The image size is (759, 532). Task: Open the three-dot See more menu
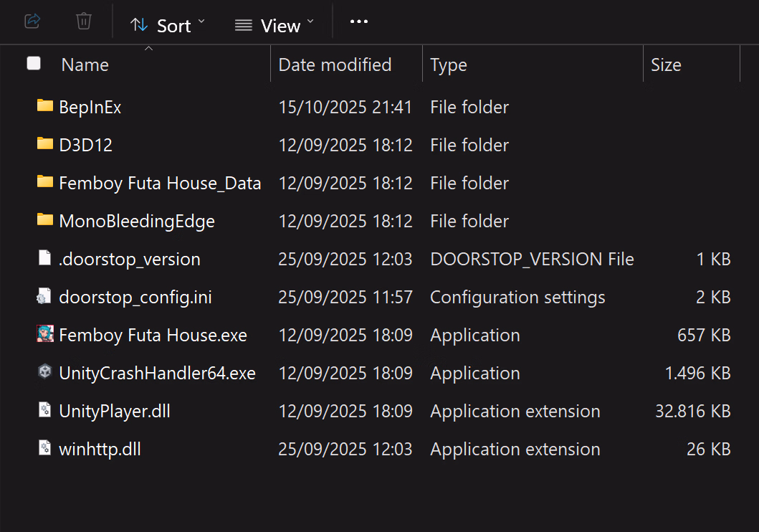[358, 22]
